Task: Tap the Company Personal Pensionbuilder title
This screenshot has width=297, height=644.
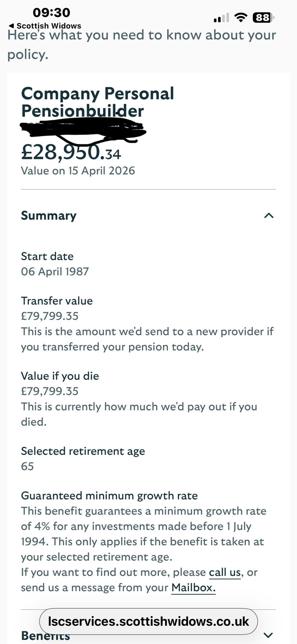Action: pyautogui.click(x=97, y=102)
